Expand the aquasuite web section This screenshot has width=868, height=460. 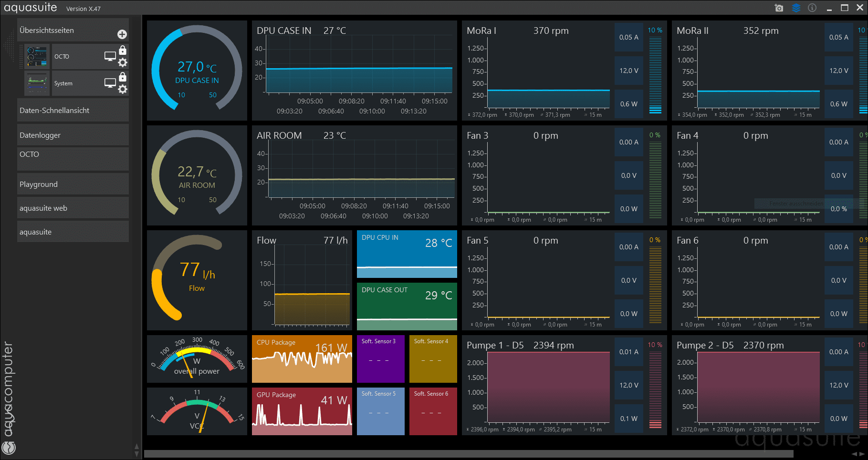click(73, 208)
